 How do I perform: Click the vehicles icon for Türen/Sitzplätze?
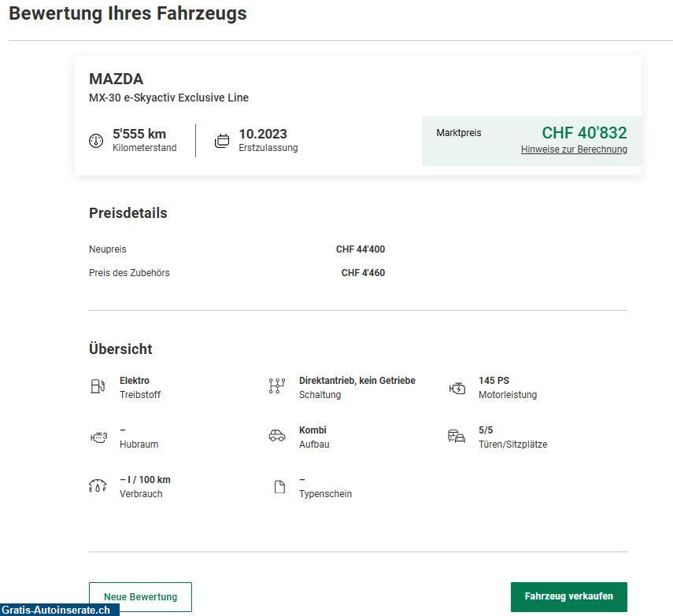tap(457, 436)
